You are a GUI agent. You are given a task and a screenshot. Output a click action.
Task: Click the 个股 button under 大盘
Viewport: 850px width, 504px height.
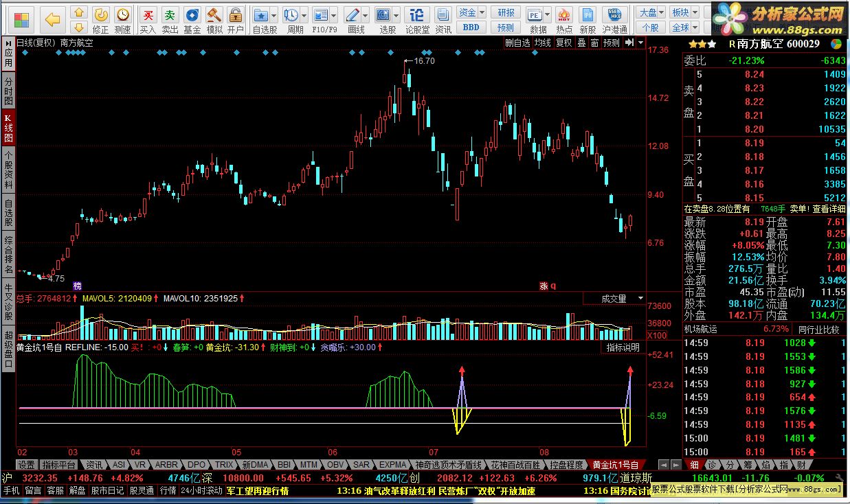(x=652, y=27)
